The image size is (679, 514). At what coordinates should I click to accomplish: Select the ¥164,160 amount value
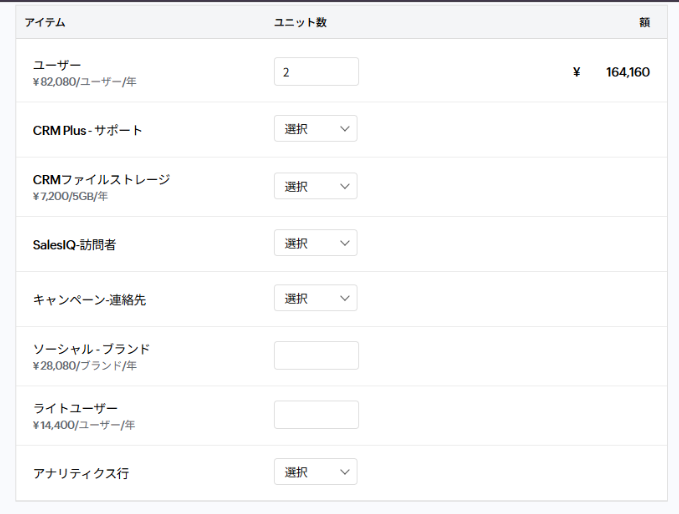627,72
